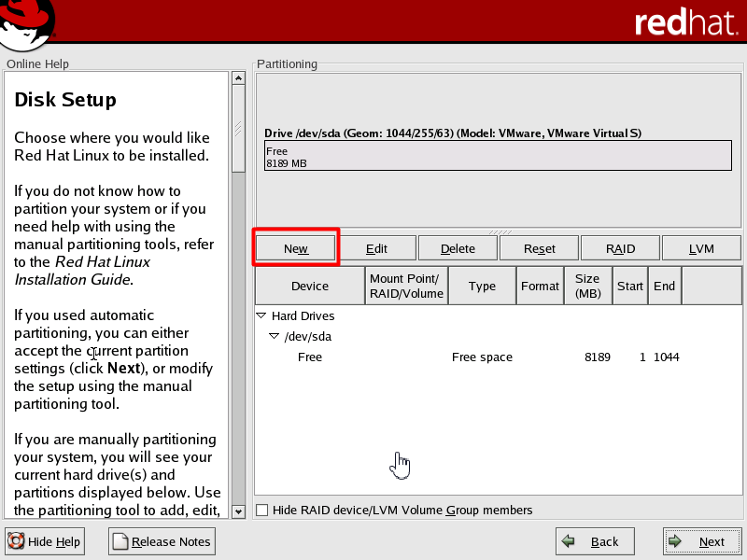Viewport: 747px width, 560px height.
Task: Open the LVM configuration button
Action: pos(701,248)
